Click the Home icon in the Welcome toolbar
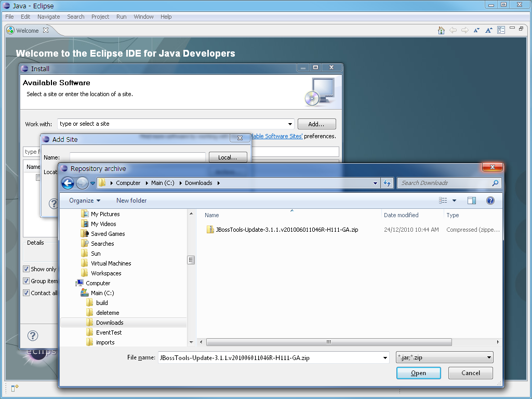The image size is (532, 399). pyautogui.click(x=441, y=31)
